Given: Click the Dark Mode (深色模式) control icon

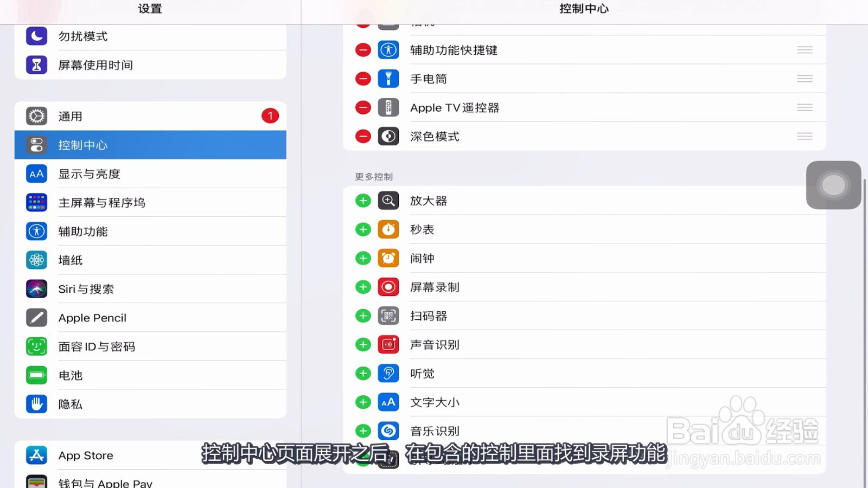Looking at the screenshot, I should [x=388, y=136].
